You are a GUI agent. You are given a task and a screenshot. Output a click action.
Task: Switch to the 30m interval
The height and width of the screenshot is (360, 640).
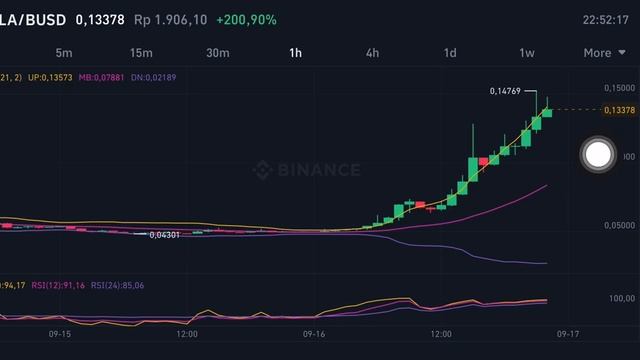[218, 53]
